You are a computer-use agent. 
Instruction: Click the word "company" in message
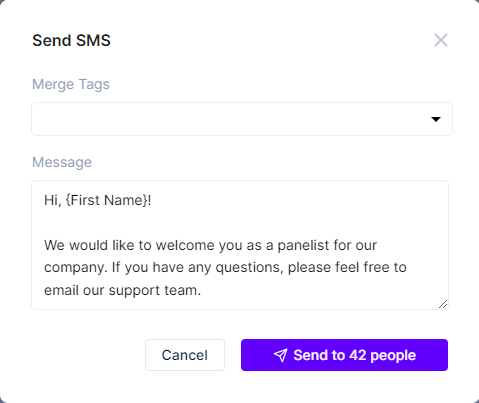click(x=74, y=268)
